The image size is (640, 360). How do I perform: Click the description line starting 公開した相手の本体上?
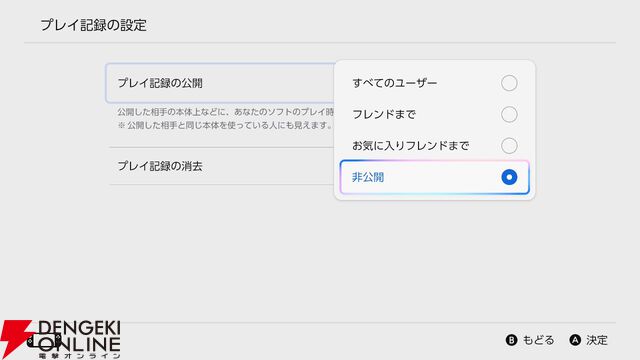coord(226,112)
